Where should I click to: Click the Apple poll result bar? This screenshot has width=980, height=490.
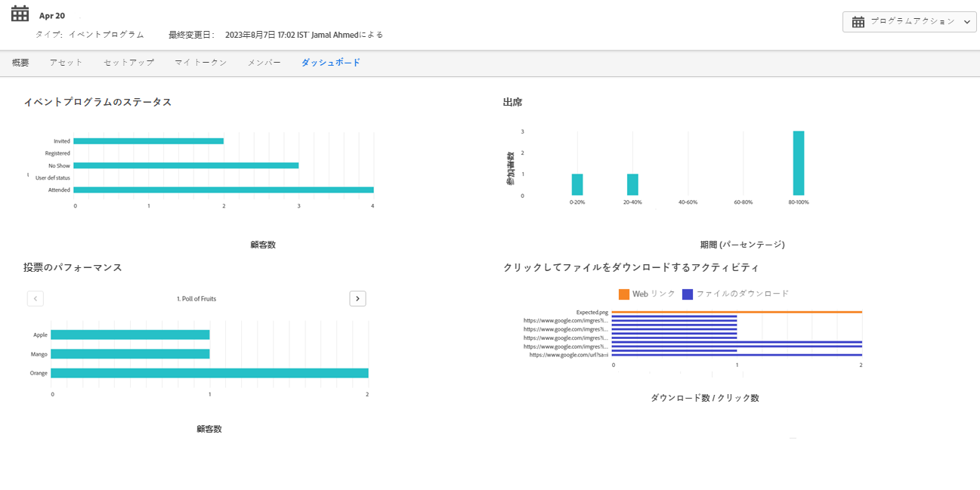click(x=130, y=334)
